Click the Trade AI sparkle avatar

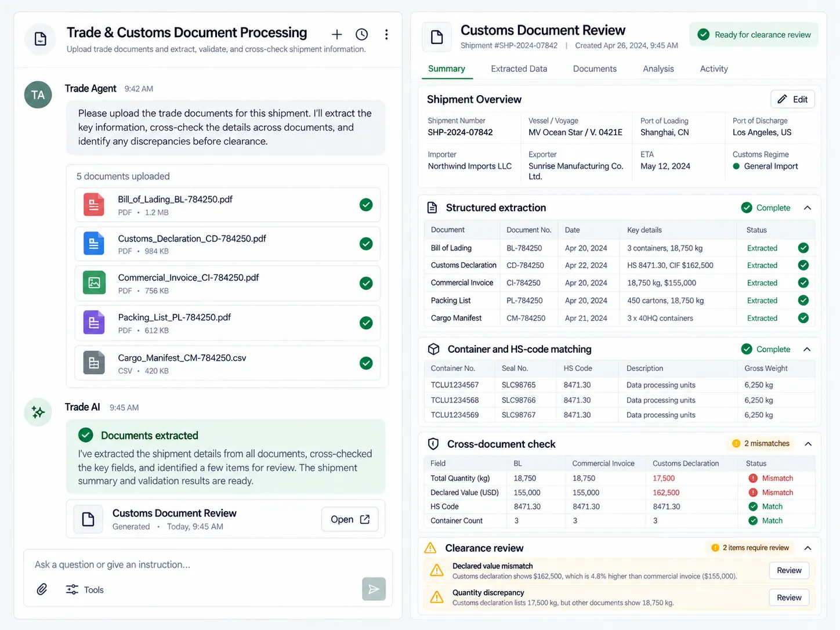coord(38,412)
